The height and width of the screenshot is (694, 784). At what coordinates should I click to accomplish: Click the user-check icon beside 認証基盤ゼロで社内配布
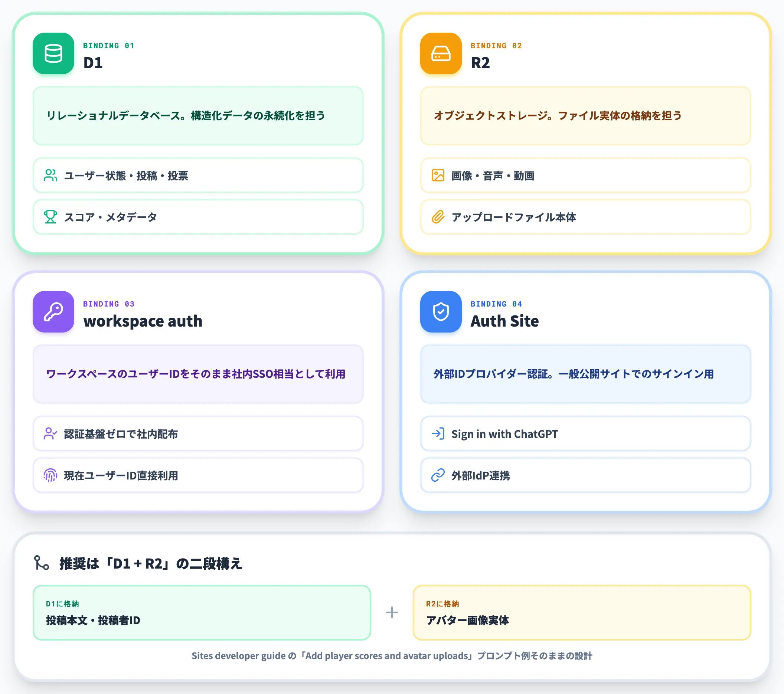click(50, 433)
